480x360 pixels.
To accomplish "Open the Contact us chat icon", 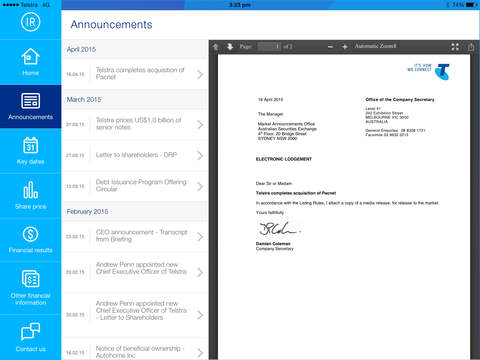I will [x=30, y=331].
